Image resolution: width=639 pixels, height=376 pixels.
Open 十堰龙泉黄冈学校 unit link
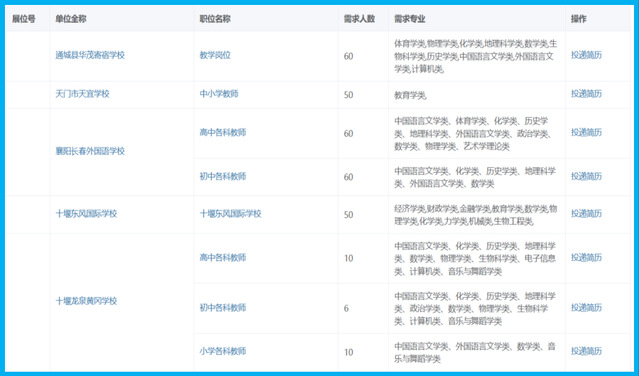click(x=86, y=301)
